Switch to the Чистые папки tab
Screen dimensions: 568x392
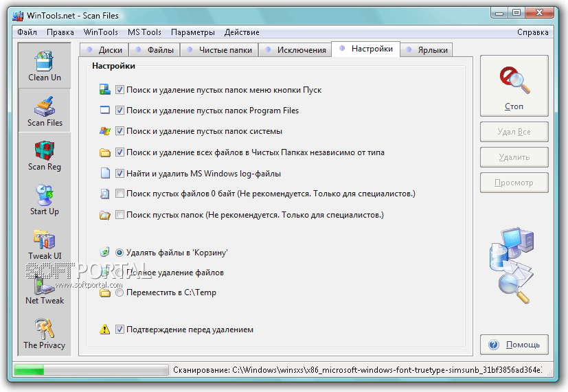(219, 50)
